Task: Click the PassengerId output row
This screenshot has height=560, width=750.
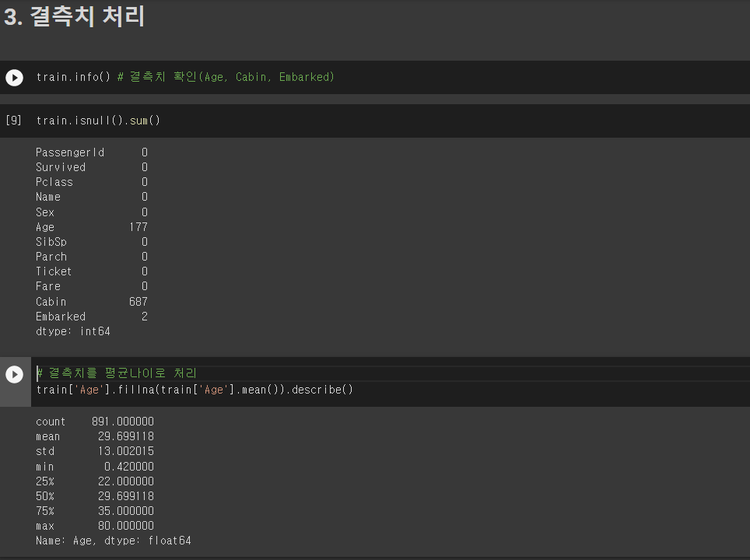Action: [x=92, y=152]
